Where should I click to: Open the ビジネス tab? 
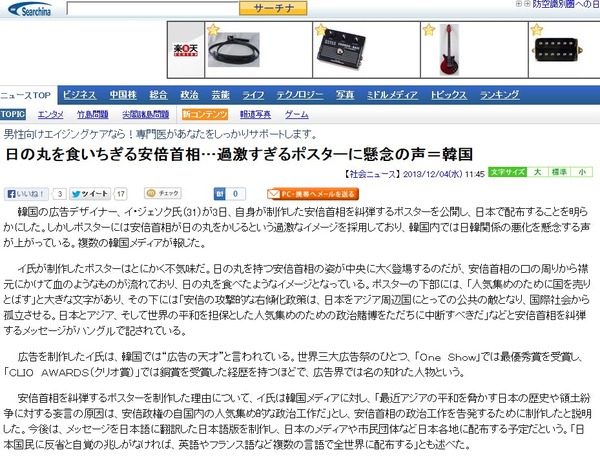(79, 95)
